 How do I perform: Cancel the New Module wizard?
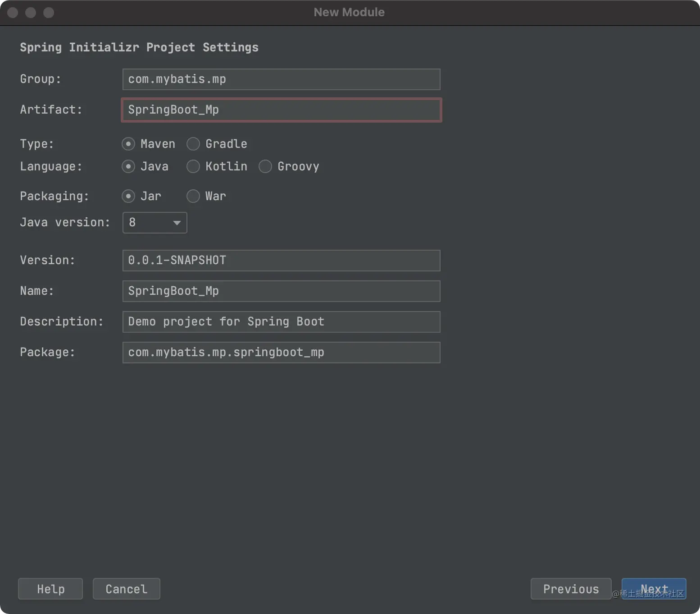coord(127,589)
